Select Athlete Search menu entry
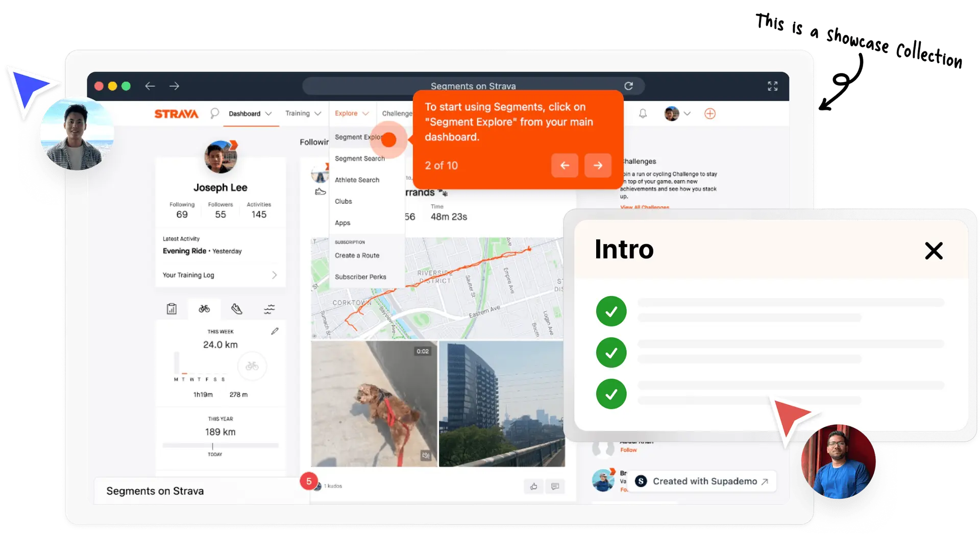Image resolution: width=980 pixels, height=534 pixels. pos(357,180)
